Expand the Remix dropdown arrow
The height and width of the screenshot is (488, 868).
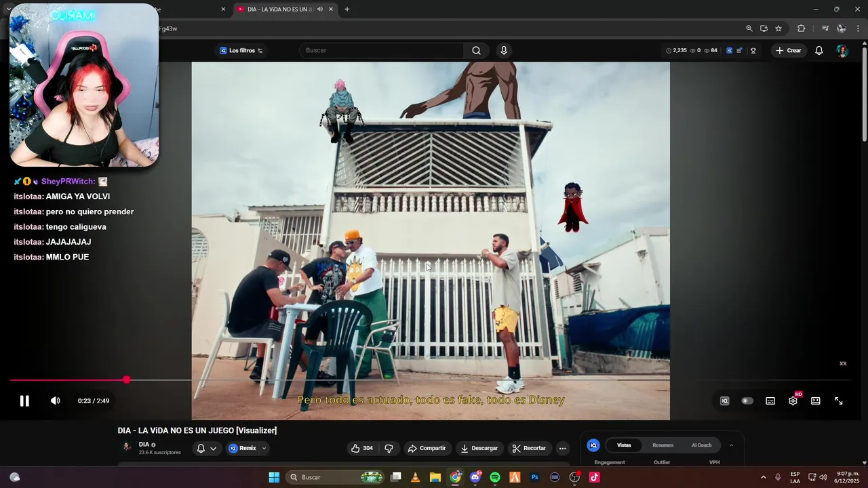coord(264,448)
